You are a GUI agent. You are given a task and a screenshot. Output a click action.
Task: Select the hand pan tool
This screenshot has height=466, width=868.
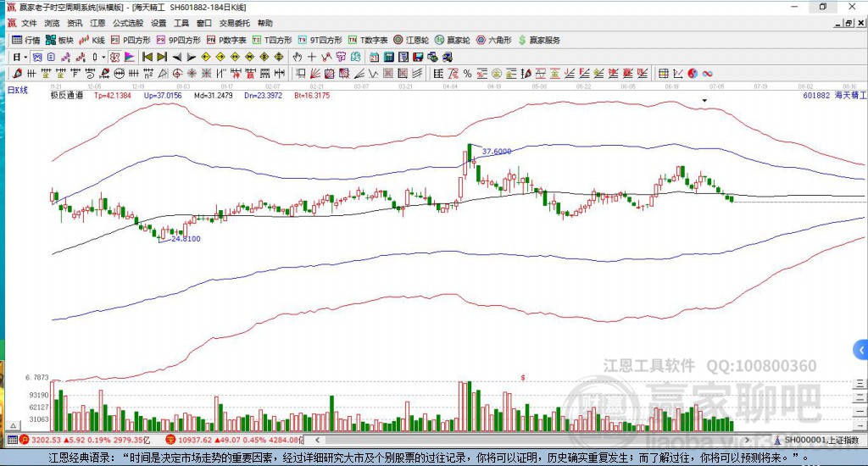(x=298, y=57)
